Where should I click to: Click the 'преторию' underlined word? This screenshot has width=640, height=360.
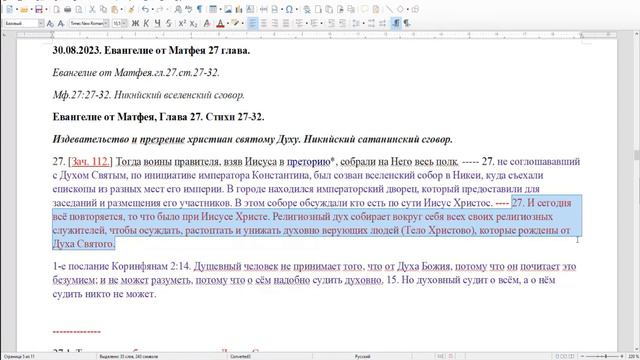[x=308, y=162]
